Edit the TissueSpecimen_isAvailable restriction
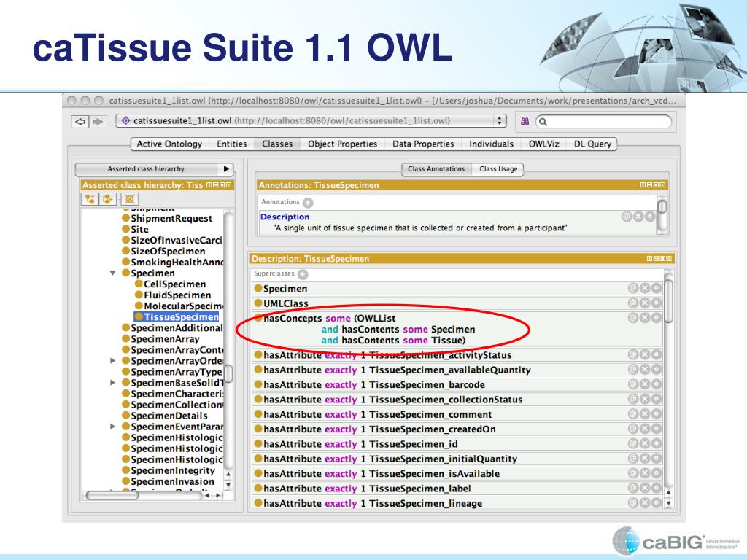This screenshot has height=560, width=747. [x=657, y=472]
